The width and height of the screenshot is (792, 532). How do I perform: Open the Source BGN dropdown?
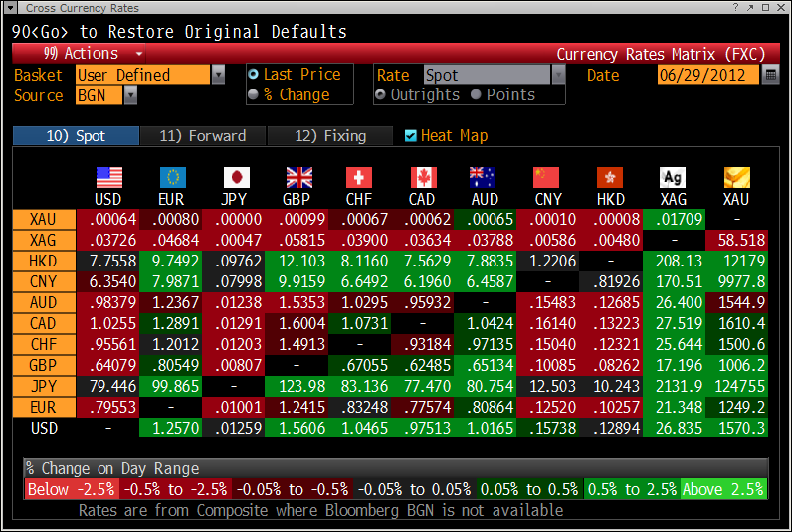[x=130, y=95]
